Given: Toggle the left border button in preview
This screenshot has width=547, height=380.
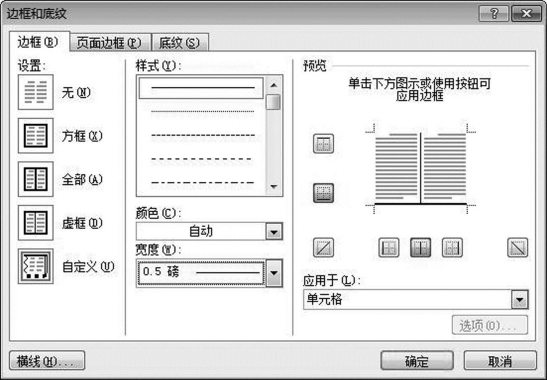Looking at the screenshot, I should [389, 248].
